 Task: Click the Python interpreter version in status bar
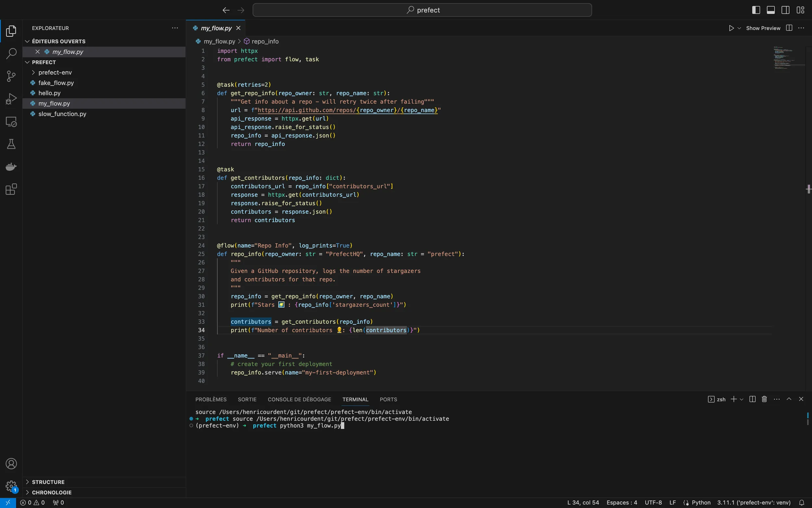(x=754, y=502)
